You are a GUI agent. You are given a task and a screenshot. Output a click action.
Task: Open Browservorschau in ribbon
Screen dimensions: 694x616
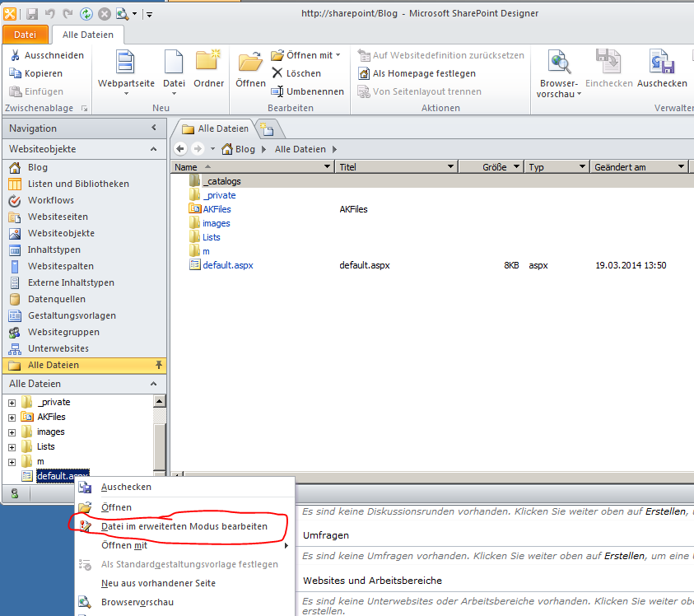(558, 73)
